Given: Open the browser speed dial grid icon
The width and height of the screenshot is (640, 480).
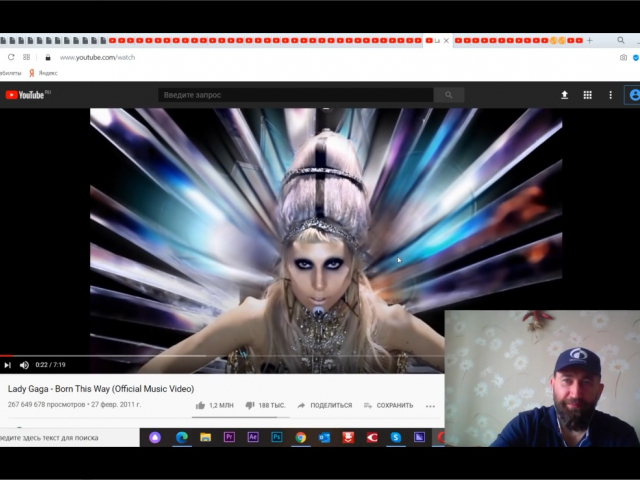Looking at the screenshot, I should click(27, 57).
